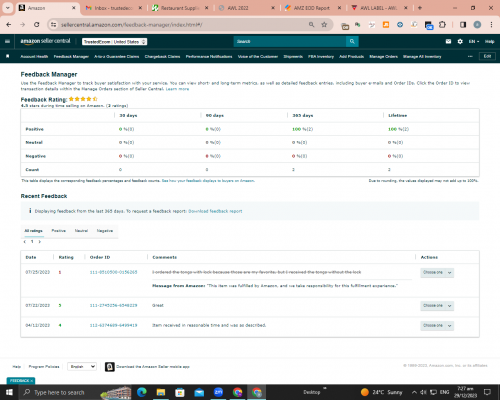
Task: Close the AMZ EOD Report tab
Action: tap(339, 8)
